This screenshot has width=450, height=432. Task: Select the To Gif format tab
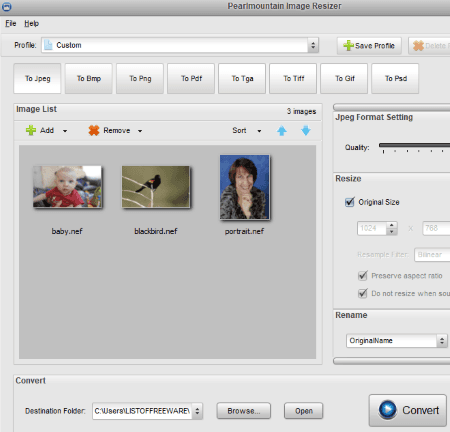point(344,79)
